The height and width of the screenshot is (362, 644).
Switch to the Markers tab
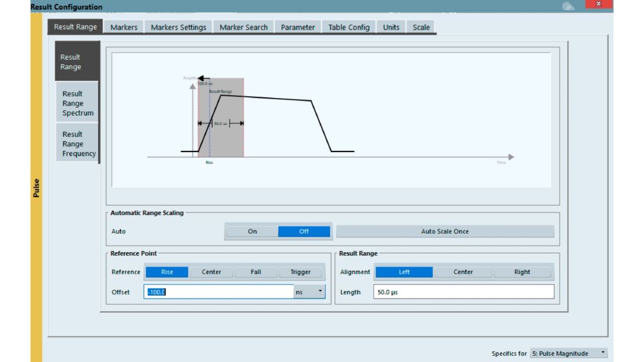(123, 27)
